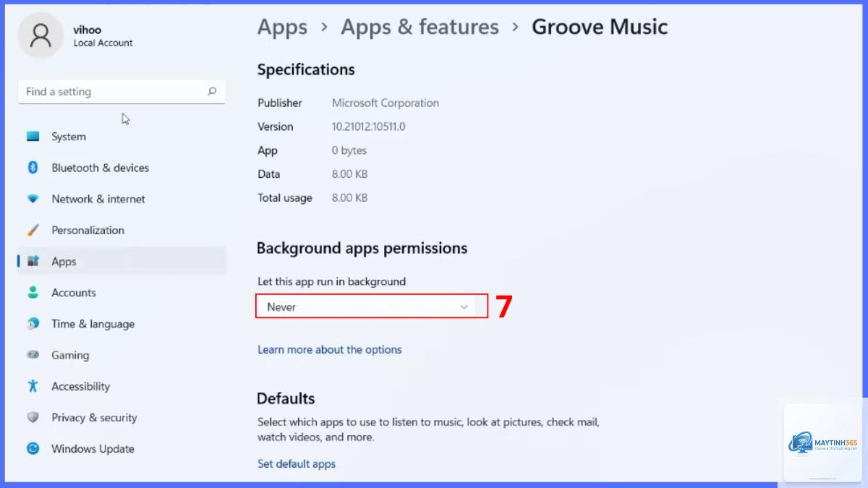This screenshot has height=488, width=868.
Task: Click the App size value 0 bytes
Action: point(349,150)
